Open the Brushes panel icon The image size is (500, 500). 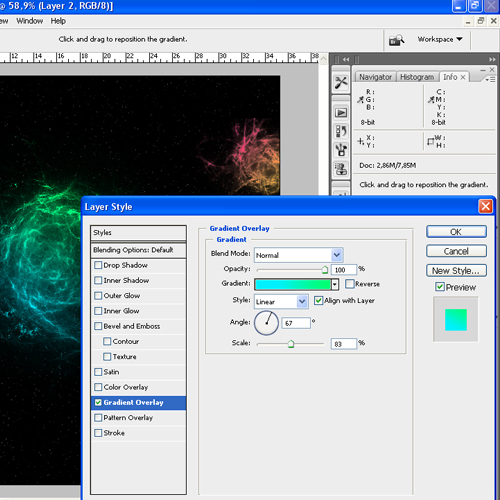pos(341,150)
